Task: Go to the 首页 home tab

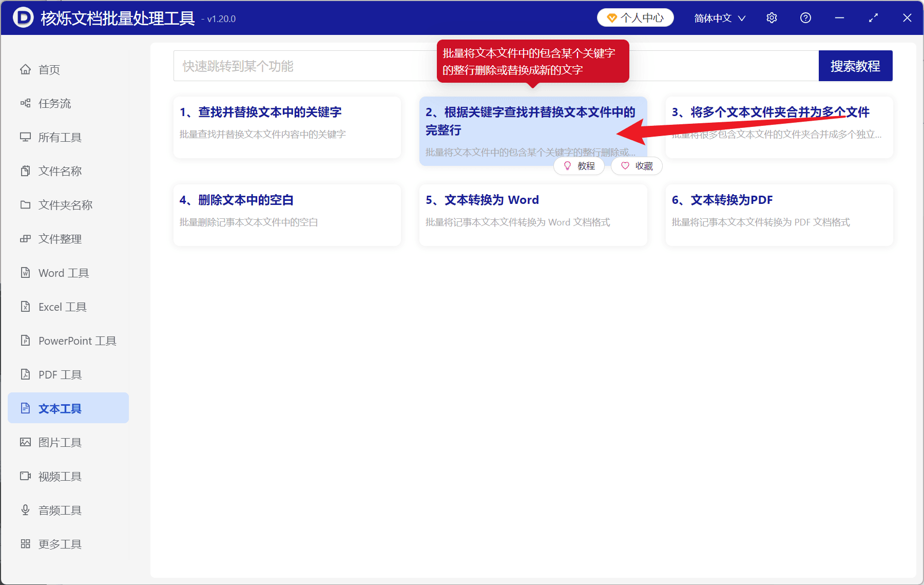Action: [x=49, y=69]
